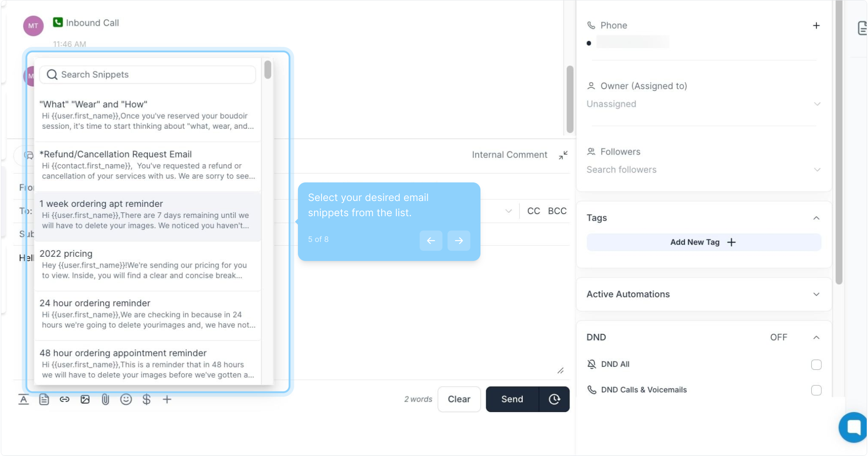Choose the 24 hour ordering reminder snippet
Screen dimensions: 868x456
point(147,314)
